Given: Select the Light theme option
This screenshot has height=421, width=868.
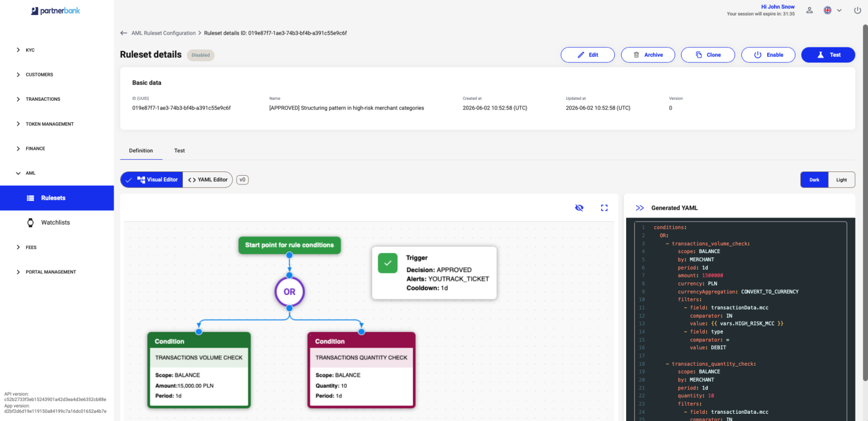Looking at the screenshot, I should coord(842,180).
